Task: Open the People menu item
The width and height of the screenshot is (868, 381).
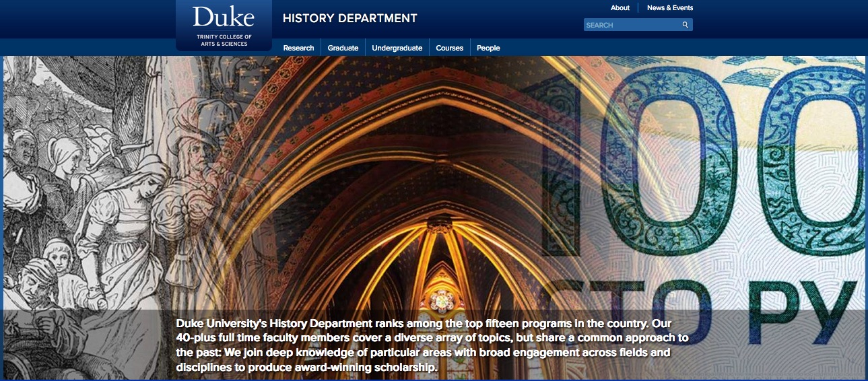Action: pos(488,48)
